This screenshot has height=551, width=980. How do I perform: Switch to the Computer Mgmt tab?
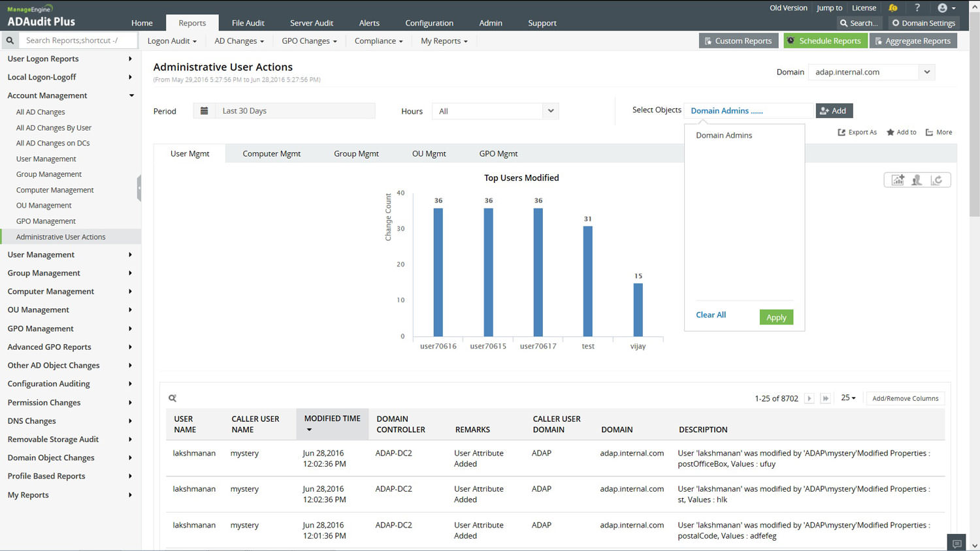(271, 154)
